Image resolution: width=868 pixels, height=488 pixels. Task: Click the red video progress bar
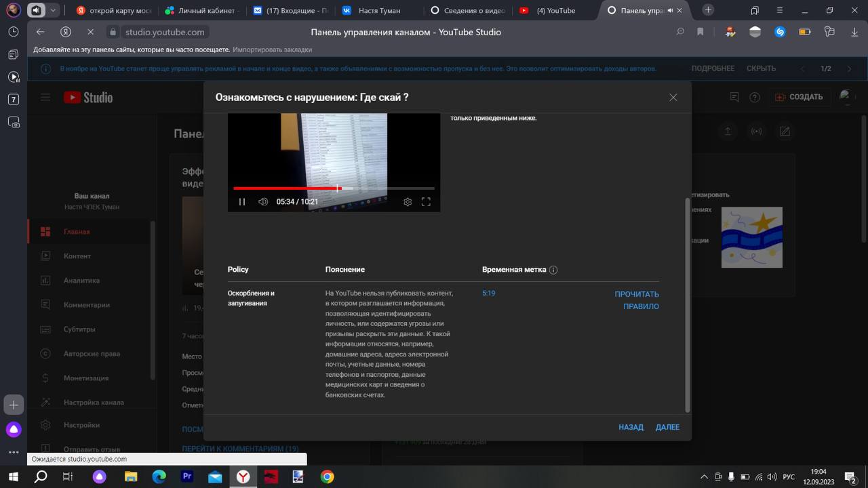point(334,188)
